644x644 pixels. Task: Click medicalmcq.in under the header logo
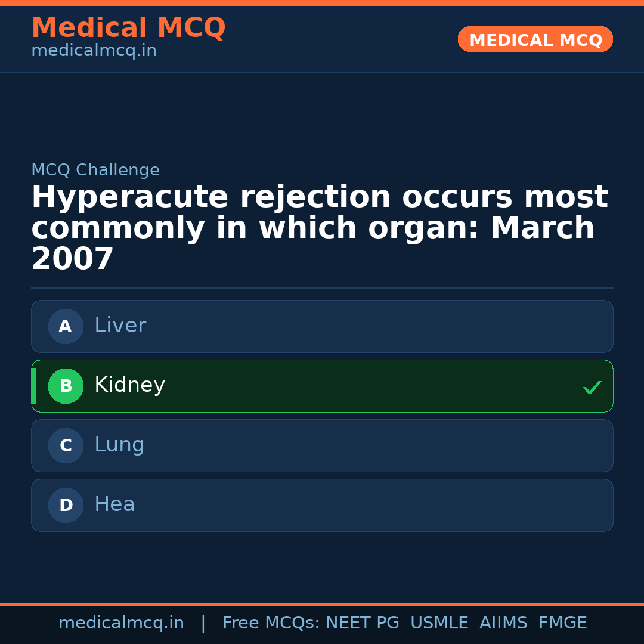pos(94,51)
